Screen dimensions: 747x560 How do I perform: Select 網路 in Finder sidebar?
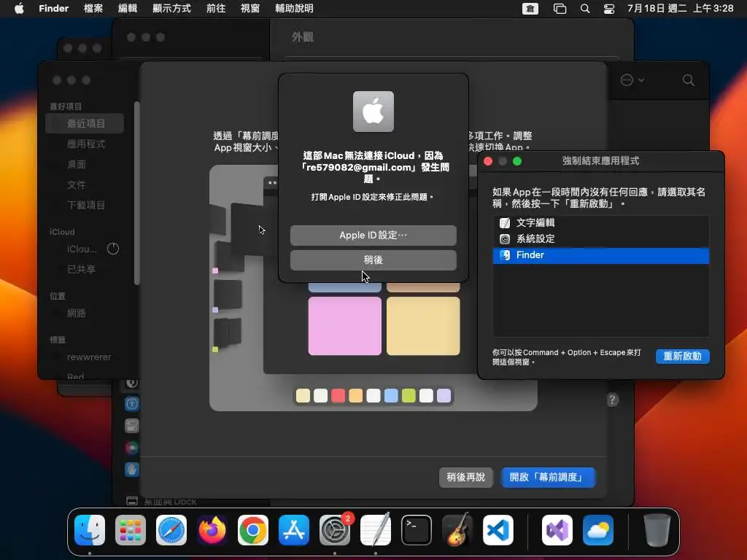tap(85, 314)
